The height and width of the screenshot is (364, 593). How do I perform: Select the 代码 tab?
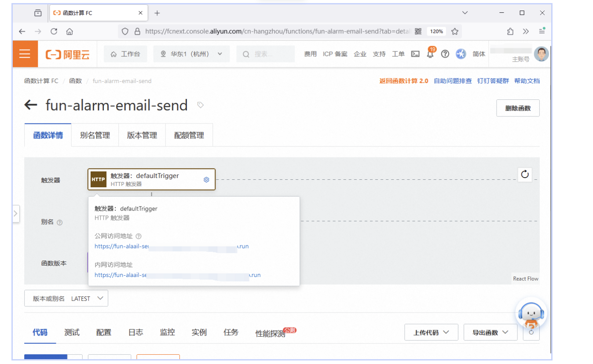40,332
